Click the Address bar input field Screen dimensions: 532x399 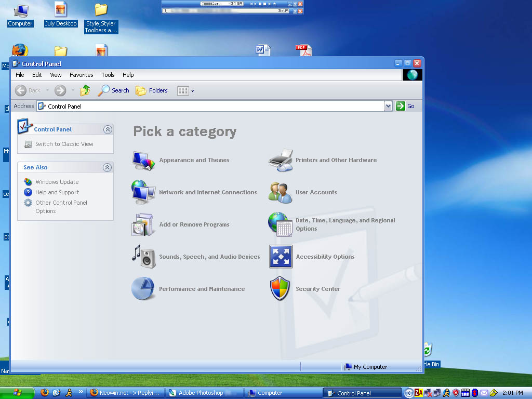(x=210, y=106)
